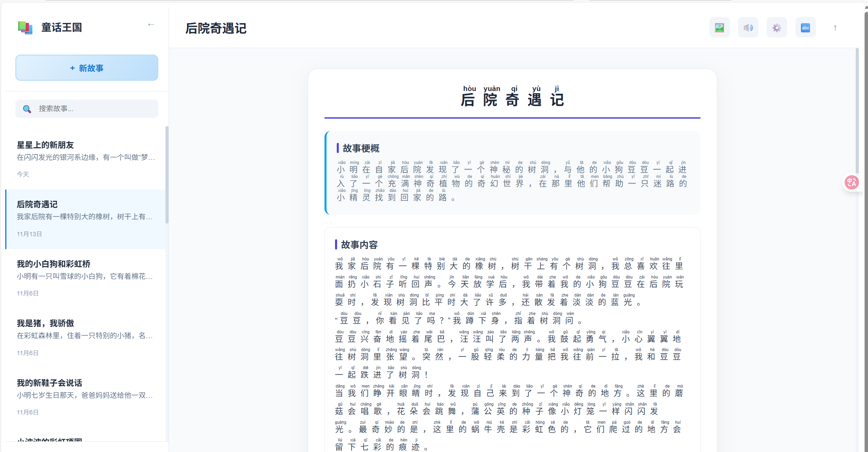Create a story with the 新故事 button
Viewport: 868px width, 452px height.
(x=87, y=68)
